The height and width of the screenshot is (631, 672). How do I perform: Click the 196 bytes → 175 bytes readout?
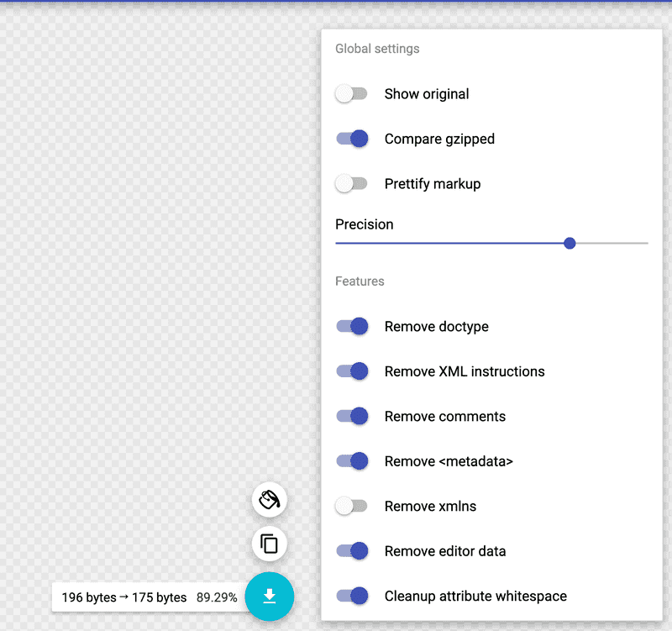tap(124, 597)
